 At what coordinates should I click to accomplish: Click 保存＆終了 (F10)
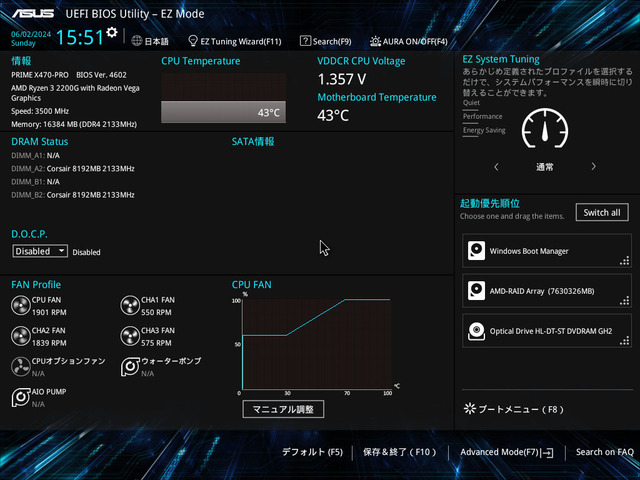(400, 452)
